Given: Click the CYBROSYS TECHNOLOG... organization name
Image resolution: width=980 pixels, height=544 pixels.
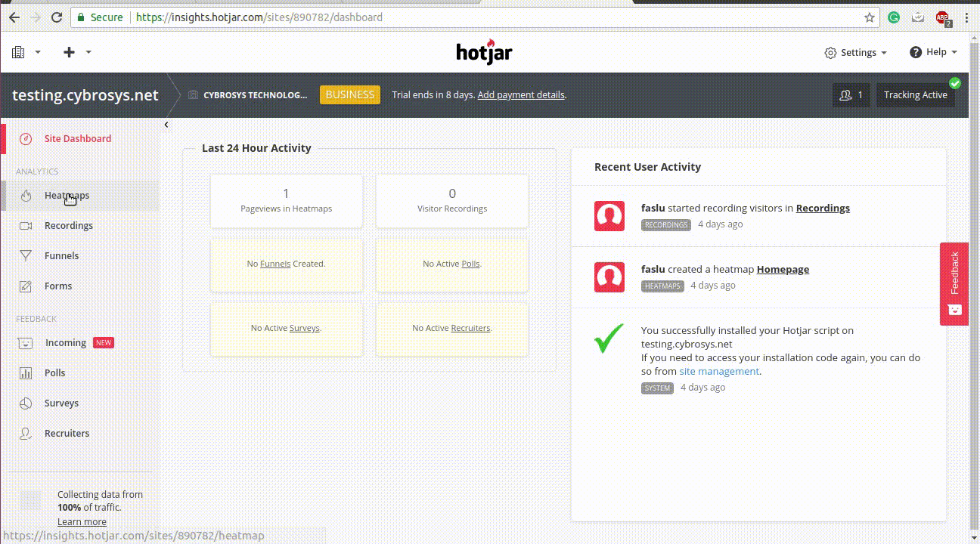Looking at the screenshot, I should pos(256,95).
